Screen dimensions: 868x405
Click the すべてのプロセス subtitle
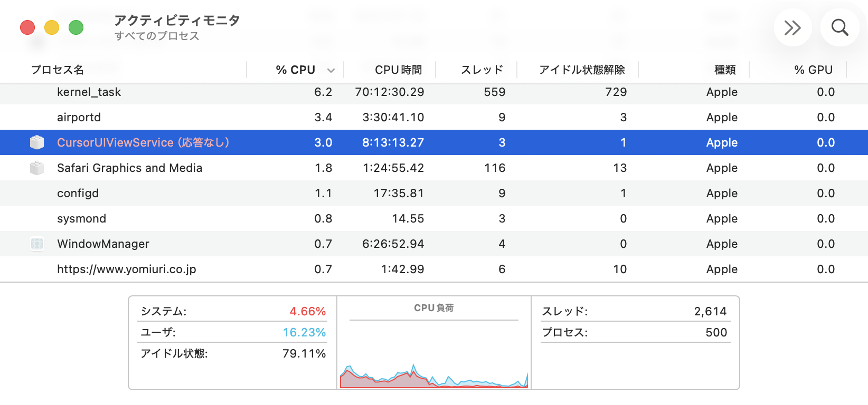[x=157, y=36]
